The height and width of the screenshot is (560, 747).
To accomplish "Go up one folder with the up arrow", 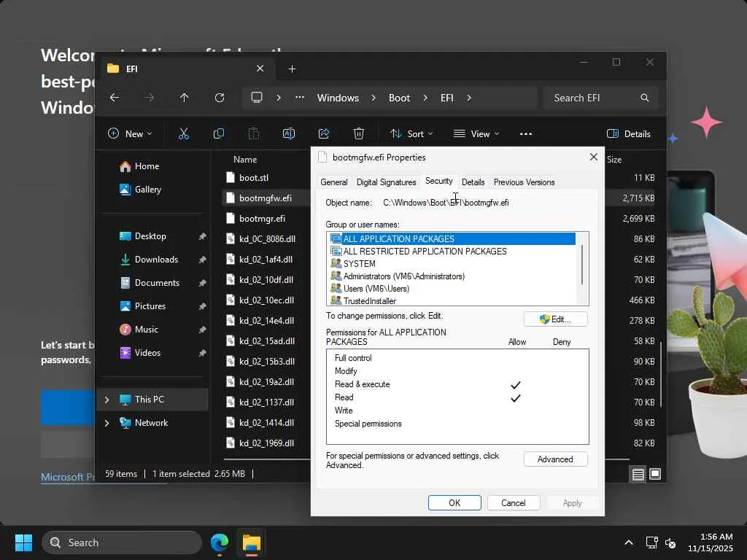I will click(x=185, y=98).
